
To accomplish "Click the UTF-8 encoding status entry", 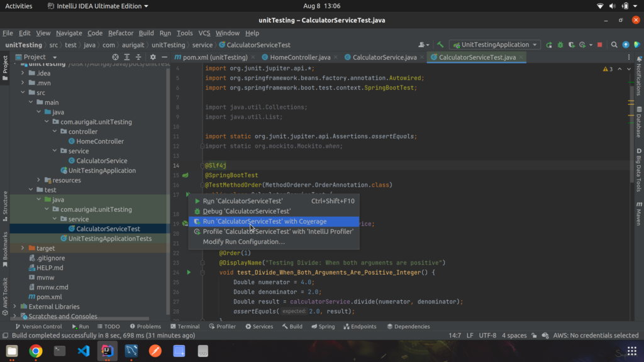I will 487,336.
